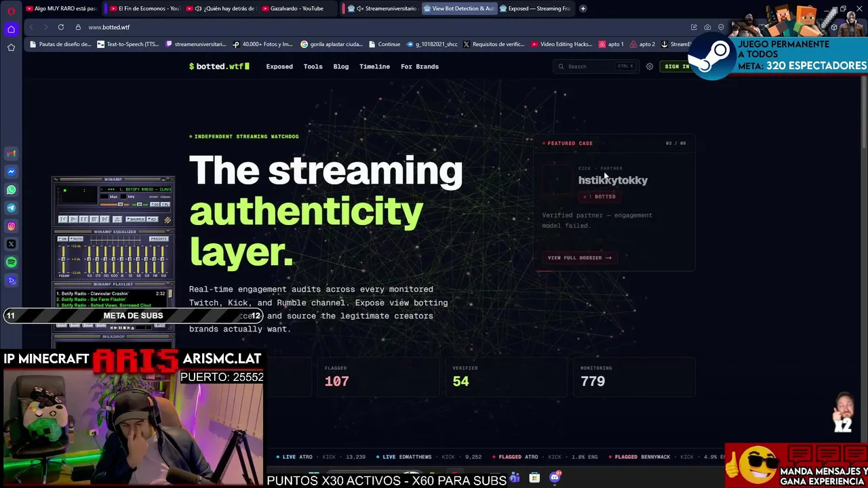Viewport: 868px width, 488px height.
Task: Click Winamp next track button
Action: 104,219
